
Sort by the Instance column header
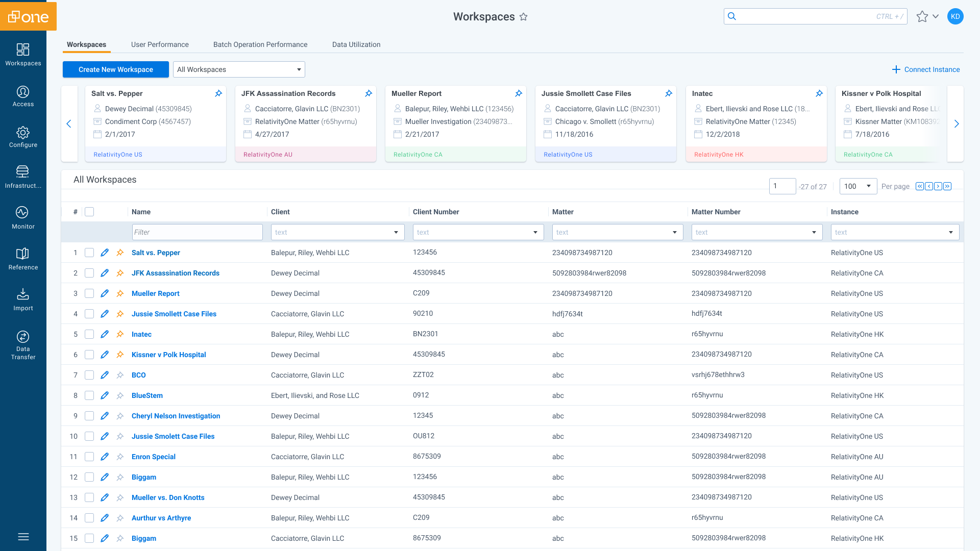844,212
